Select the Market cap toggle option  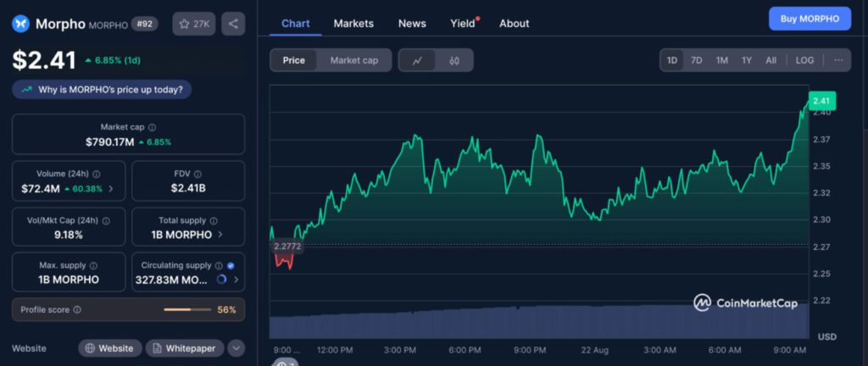point(353,60)
